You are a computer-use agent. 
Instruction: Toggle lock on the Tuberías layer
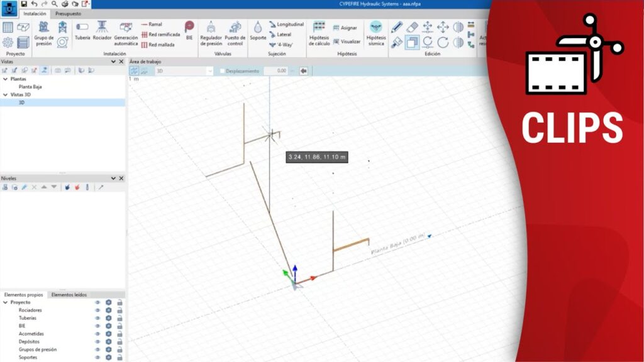point(119,318)
